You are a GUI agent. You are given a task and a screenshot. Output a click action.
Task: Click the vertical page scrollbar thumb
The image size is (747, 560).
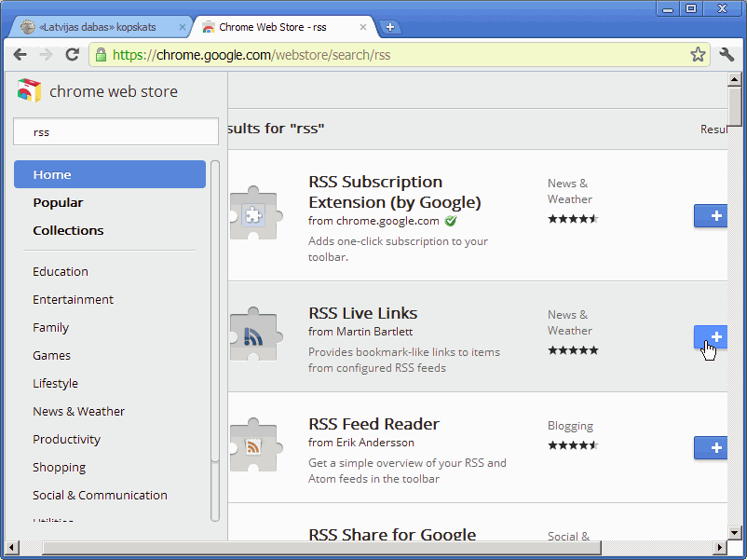tap(734, 106)
